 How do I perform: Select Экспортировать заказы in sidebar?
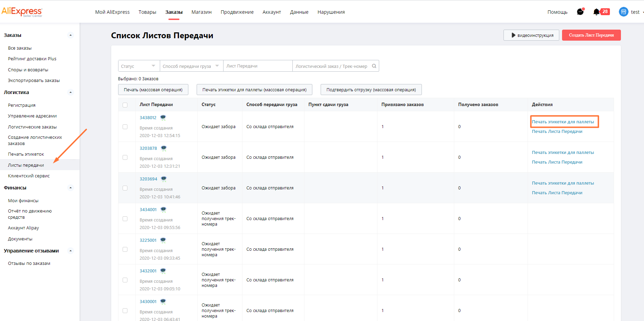(x=34, y=80)
